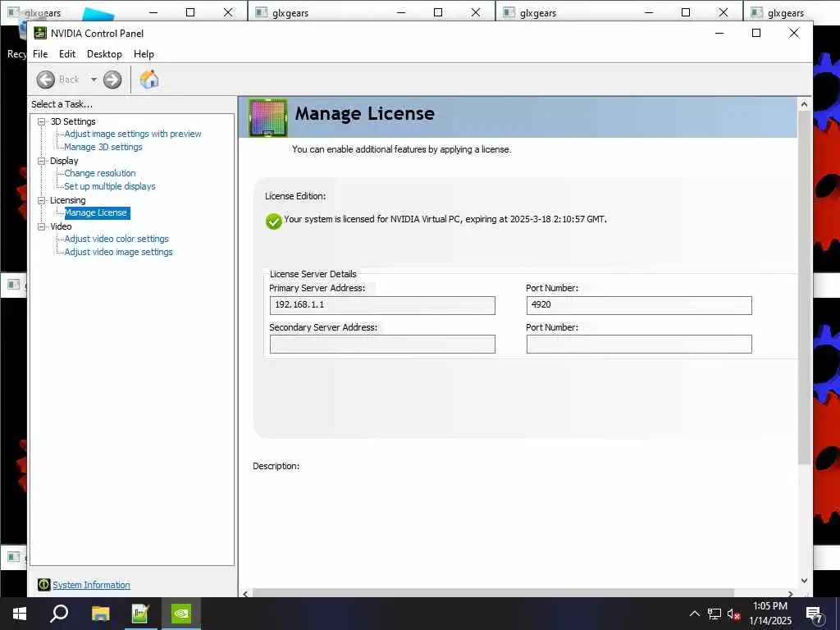Maximize the second glxgears window

coord(438,12)
